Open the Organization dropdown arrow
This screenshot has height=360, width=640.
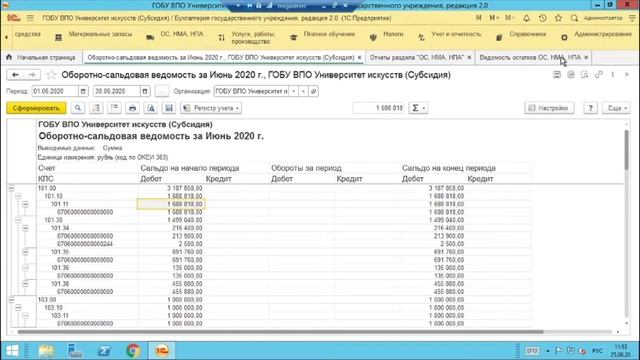(x=293, y=91)
